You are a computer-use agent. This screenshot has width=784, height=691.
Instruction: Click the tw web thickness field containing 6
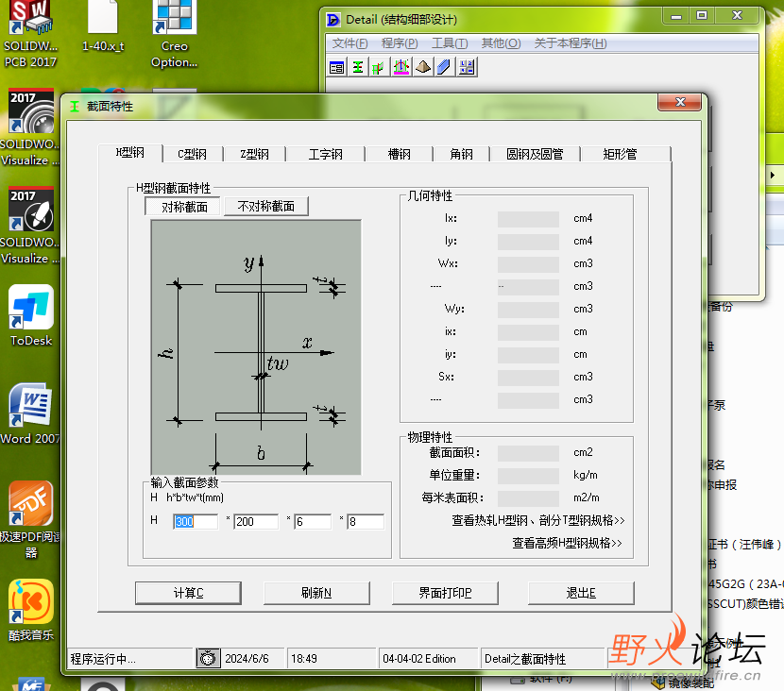click(x=313, y=522)
